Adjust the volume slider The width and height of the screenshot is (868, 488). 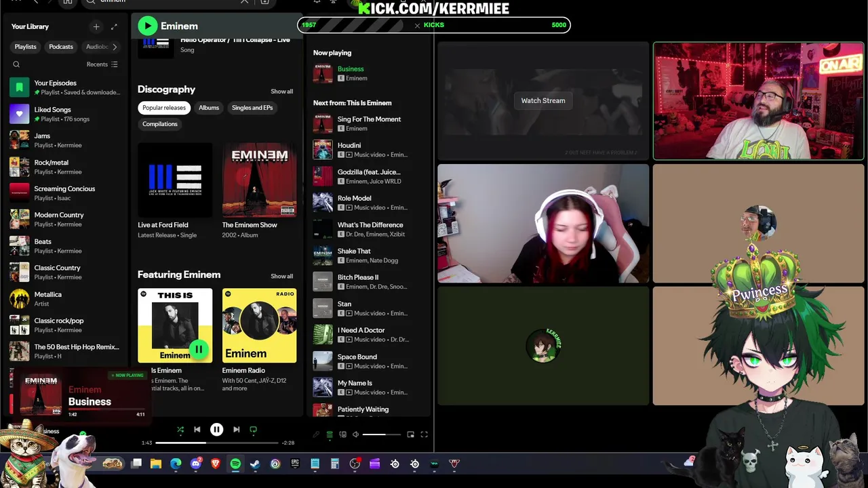(381, 434)
